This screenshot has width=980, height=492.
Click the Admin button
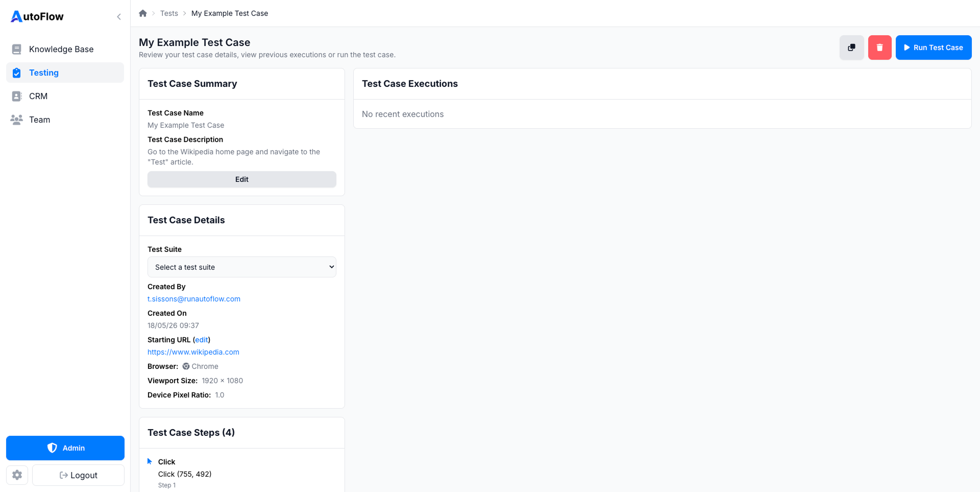(x=65, y=448)
